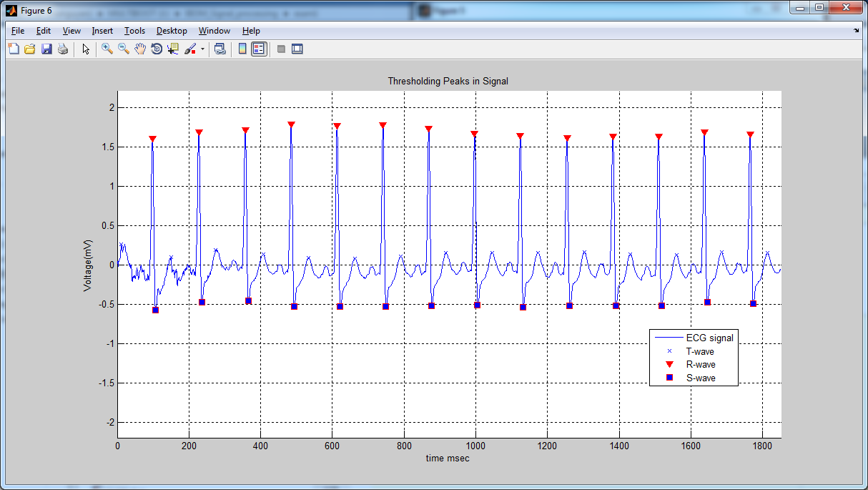Enable the Brush data tool

point(191,49)
